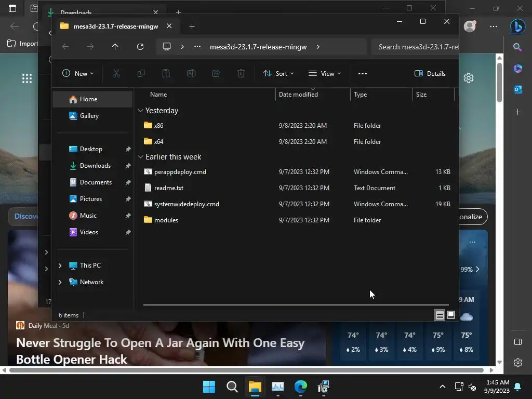Select Home in navigation pane
Viewport: 532px width, 399px height.
point(92,99)
